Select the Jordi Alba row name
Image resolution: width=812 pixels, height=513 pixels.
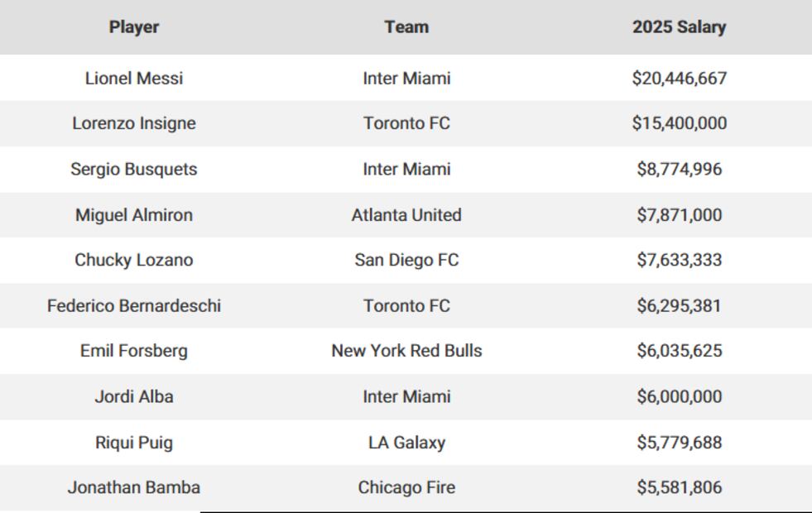click(133, 396)
